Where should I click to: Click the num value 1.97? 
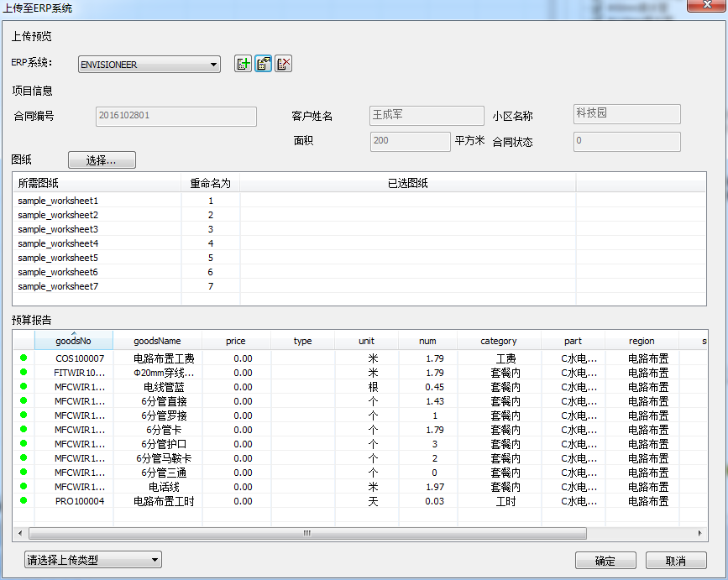(435, 487)
